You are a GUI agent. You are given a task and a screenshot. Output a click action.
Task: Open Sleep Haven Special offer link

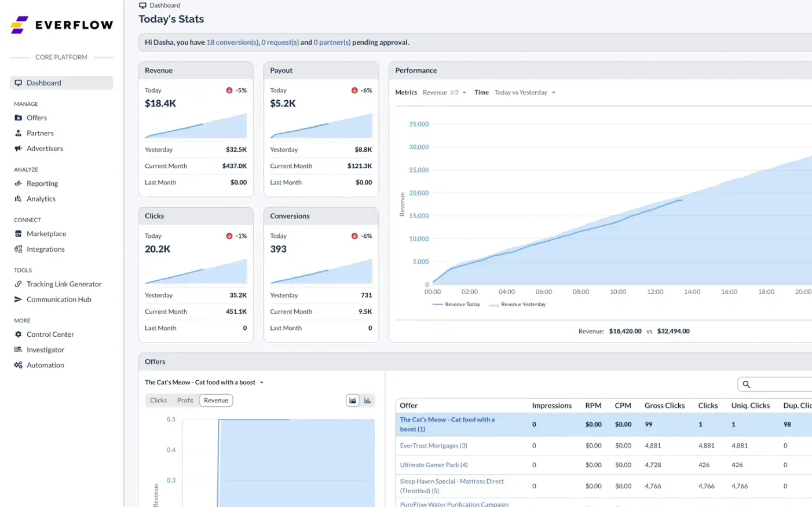pos(452,486)
